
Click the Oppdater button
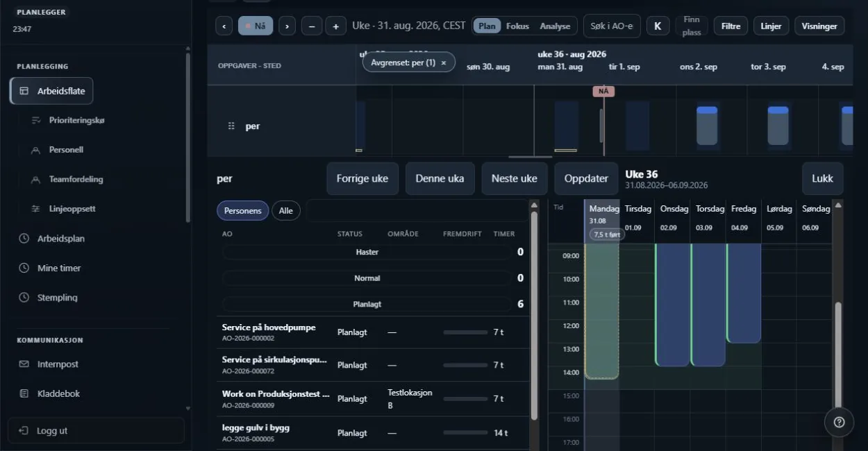pos(586,178)
